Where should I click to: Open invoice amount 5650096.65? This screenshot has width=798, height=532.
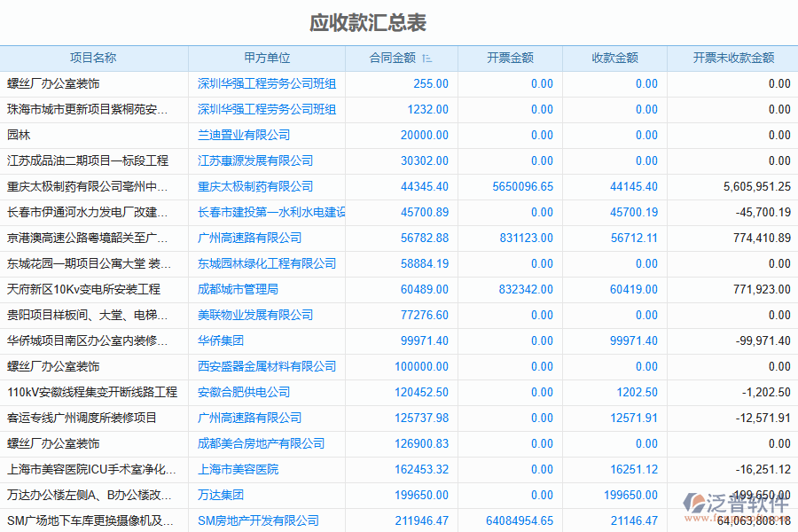tap(522, 186)
